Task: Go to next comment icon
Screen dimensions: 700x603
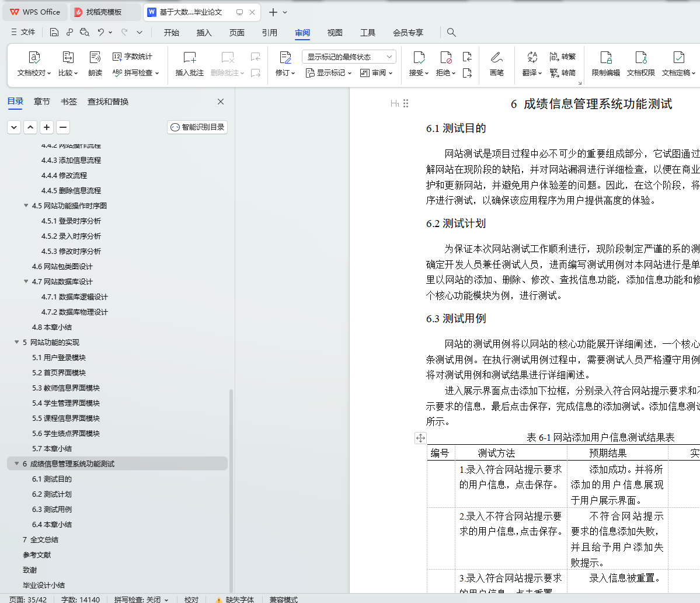Action: click(x=255, y=73)
